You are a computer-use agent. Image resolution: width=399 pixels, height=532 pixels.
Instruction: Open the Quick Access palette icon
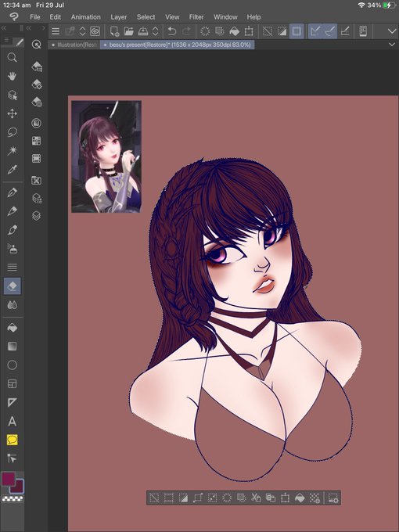point(36,44)
